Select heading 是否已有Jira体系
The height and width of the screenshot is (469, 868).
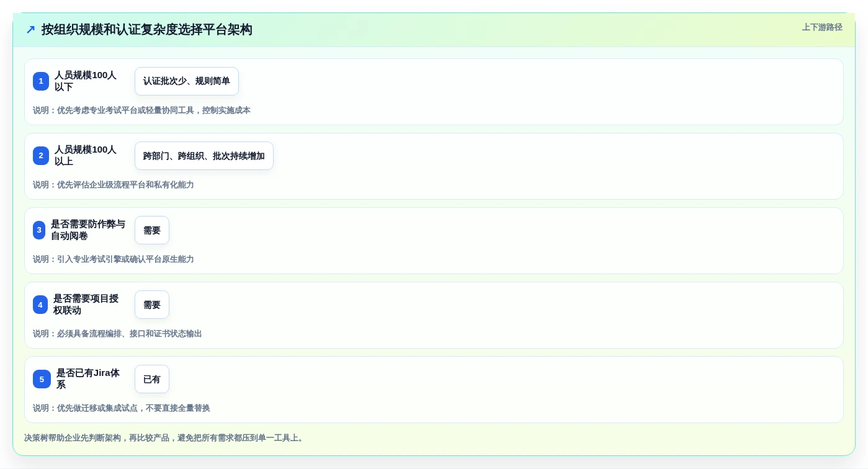click(88, 379)
